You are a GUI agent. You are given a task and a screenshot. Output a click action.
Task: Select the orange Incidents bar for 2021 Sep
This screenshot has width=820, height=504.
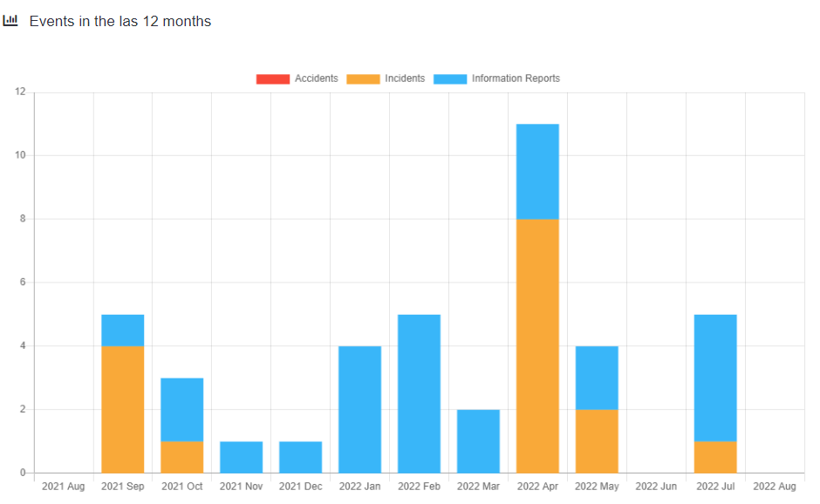122,409
